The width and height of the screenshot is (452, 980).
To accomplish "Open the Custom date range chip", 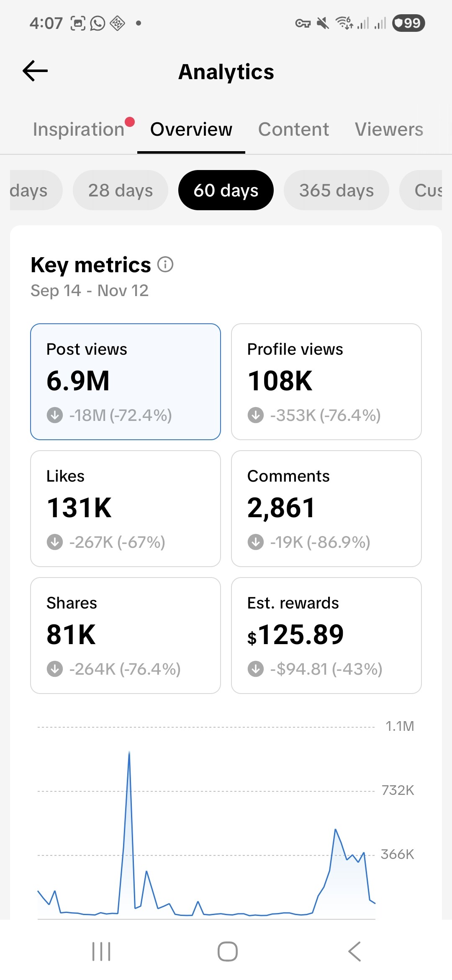I will click(423, 190).
